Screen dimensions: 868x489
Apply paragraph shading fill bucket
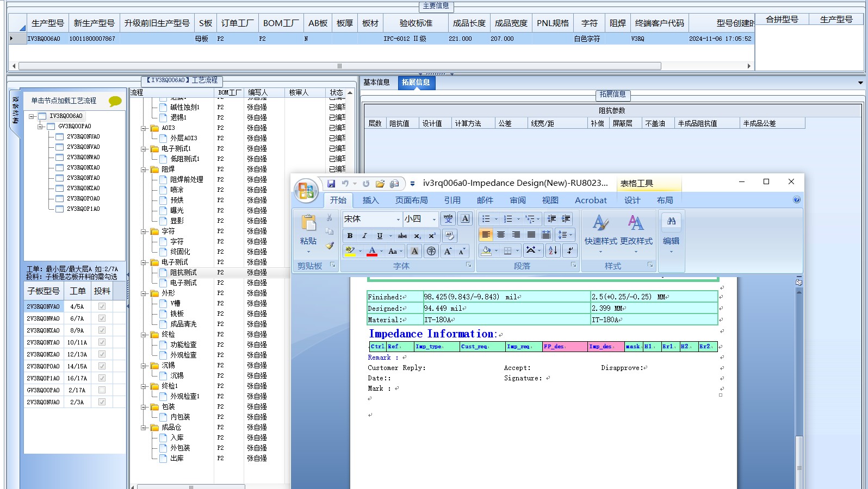click(x=486, y=250)
